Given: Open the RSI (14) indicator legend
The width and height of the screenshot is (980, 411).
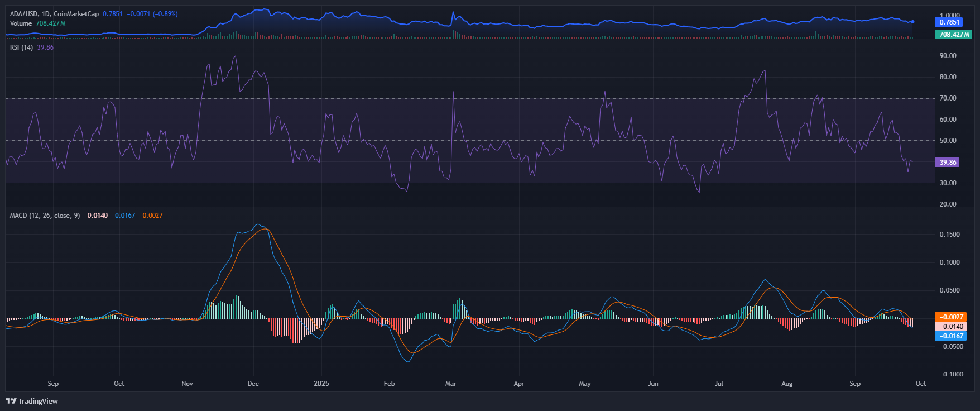Looking at the screenshot, I should pos(22,47).
